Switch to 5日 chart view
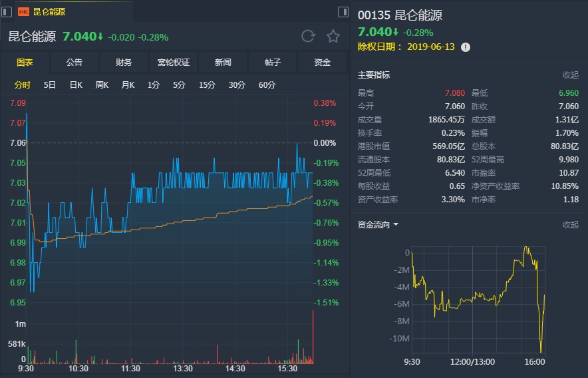588x378 pixels. coord(50,85)
